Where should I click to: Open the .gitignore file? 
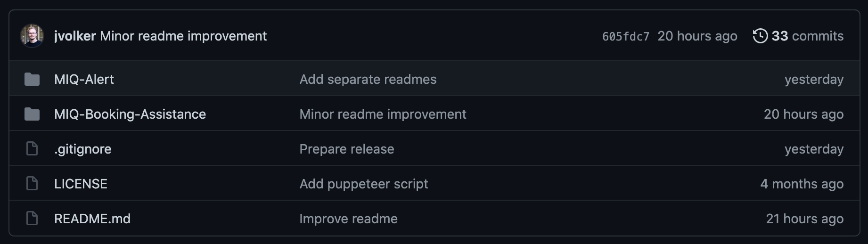(83, 149)
